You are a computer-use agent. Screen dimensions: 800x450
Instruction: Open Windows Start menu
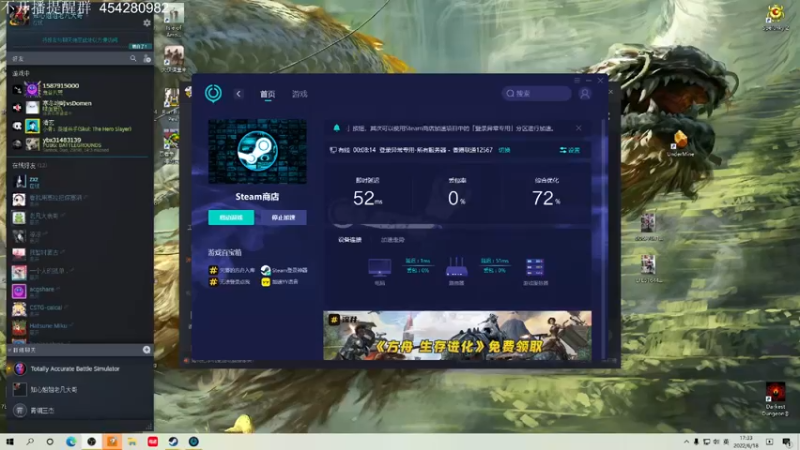[10, 441]
